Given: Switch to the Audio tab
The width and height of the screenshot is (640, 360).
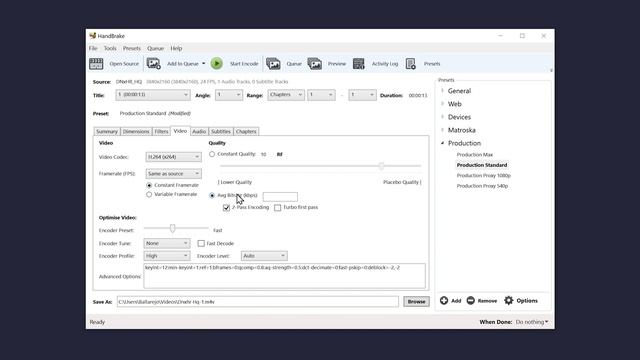Looking at the screenshot, I should [x=199, y=131].
